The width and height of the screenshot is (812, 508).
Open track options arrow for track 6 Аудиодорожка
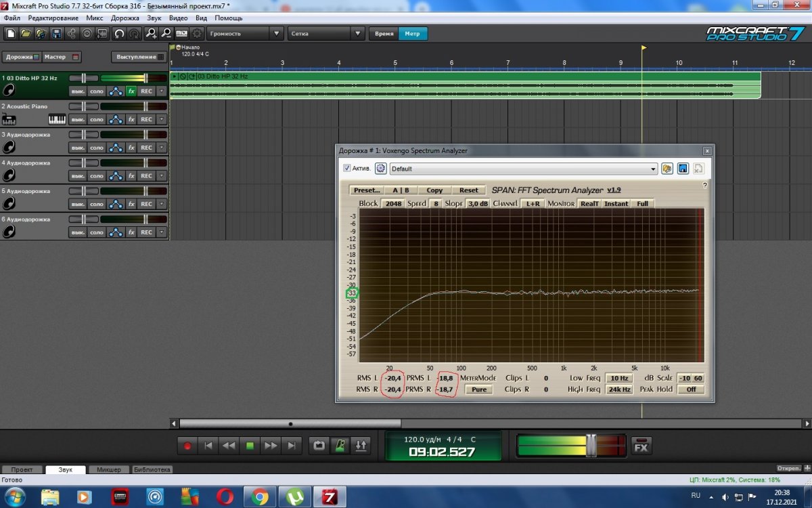[x=162, y=232]
